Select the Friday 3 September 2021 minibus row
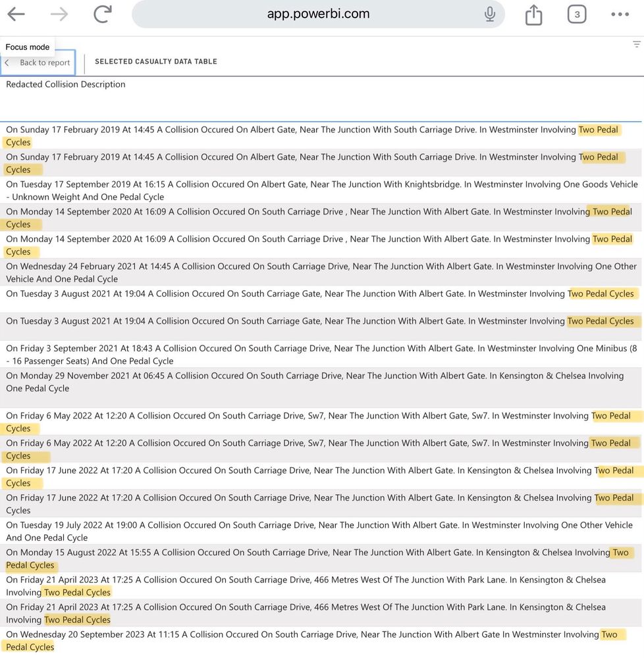This screenshot has width=644, height=658. (x=321, y=354)
